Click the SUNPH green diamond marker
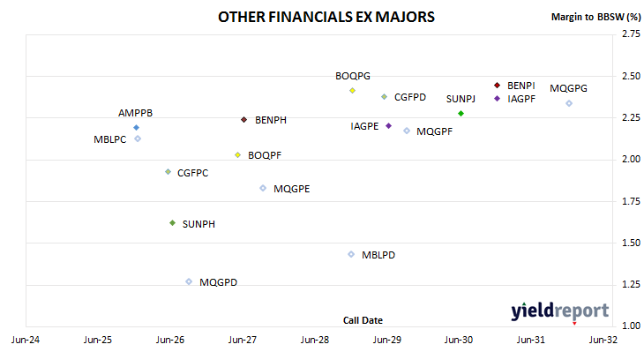This screenshot has width=644, height=352. pos(173,223)
